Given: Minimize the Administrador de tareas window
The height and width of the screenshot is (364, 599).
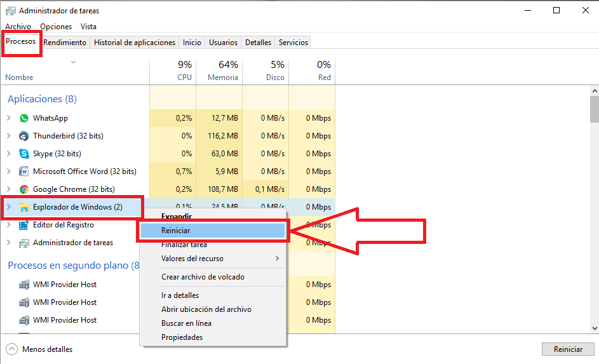Looking at the screenshot, I should [x=528, y=10].
